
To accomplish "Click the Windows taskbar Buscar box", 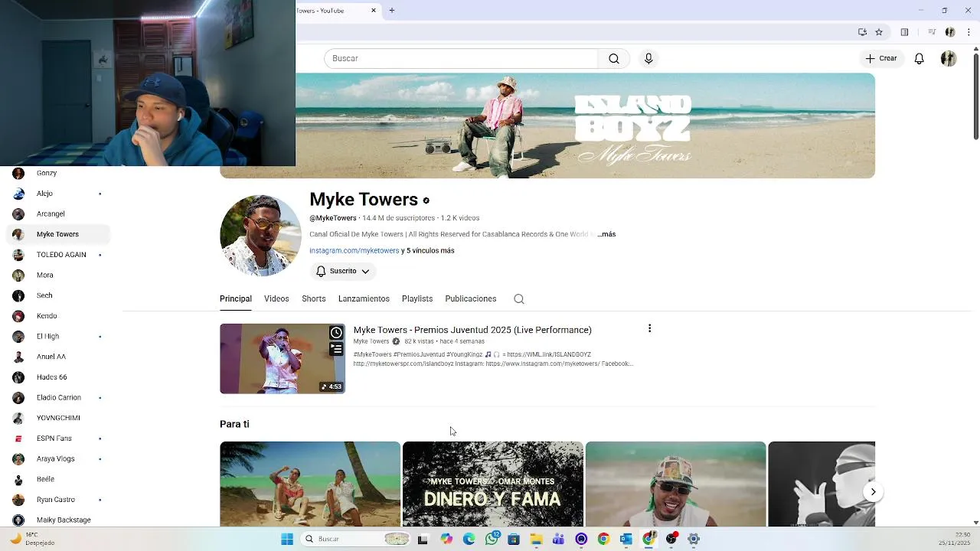I will pyautogui.click(x=354, y=539).
